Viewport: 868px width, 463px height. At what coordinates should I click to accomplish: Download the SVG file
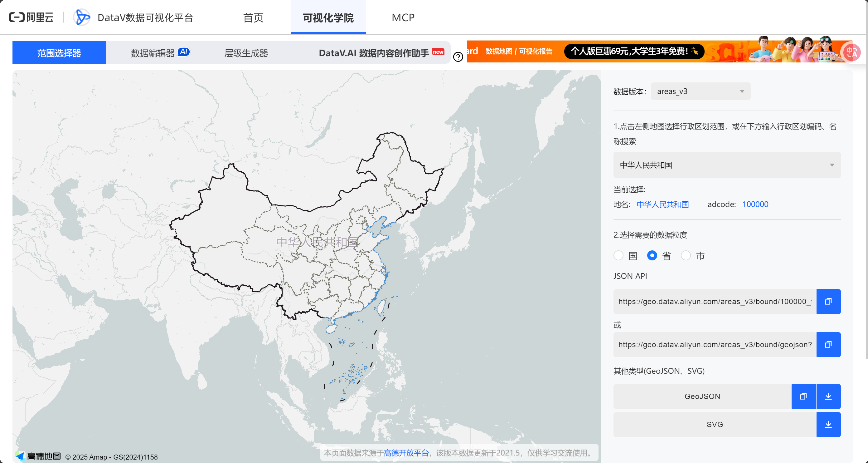pyautogui.click(x=828, y=425)
